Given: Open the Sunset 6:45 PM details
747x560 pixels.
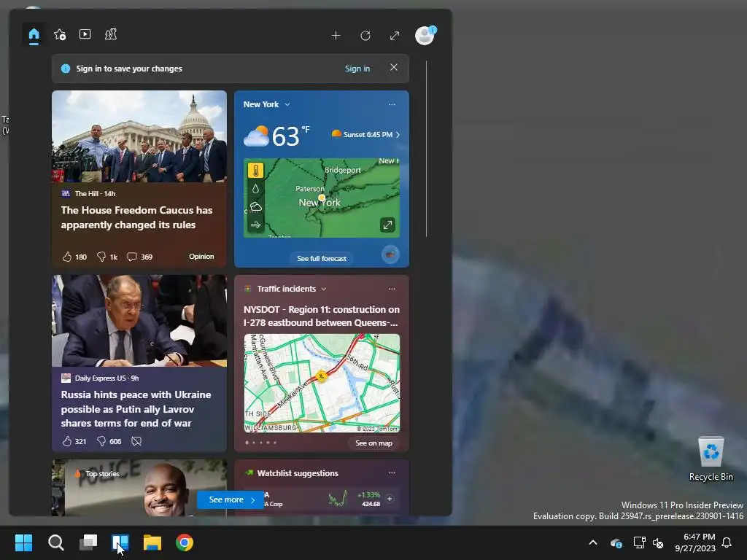Looking at the screenshot, I should [x=366, y=134].
